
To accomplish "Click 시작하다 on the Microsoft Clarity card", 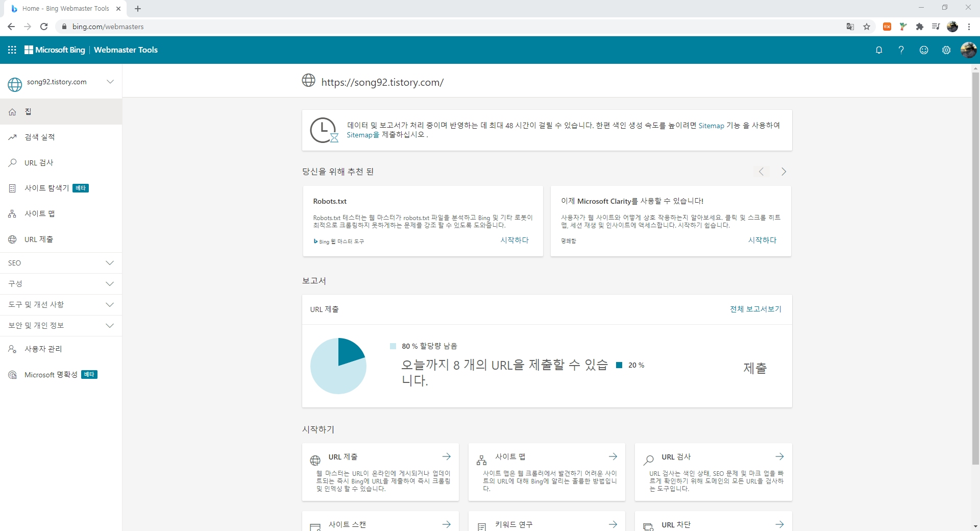I will tap(763, 240).
